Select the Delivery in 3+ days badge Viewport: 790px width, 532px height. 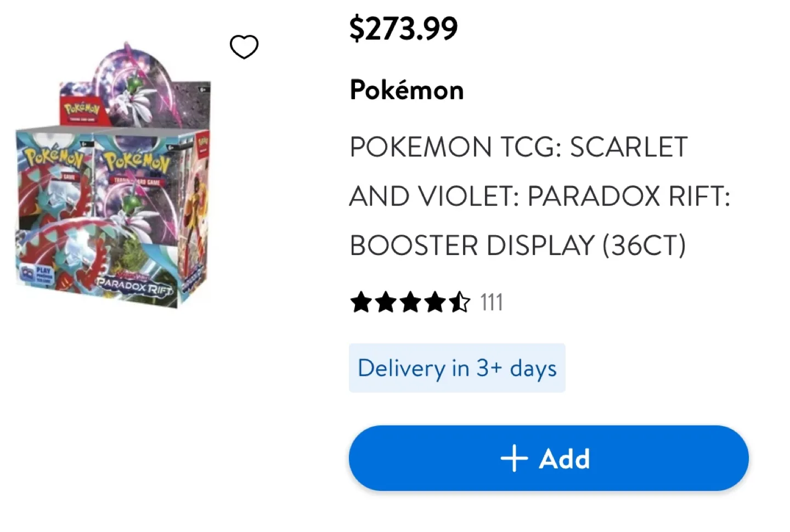pyautogui.click(x=457, y=368)
